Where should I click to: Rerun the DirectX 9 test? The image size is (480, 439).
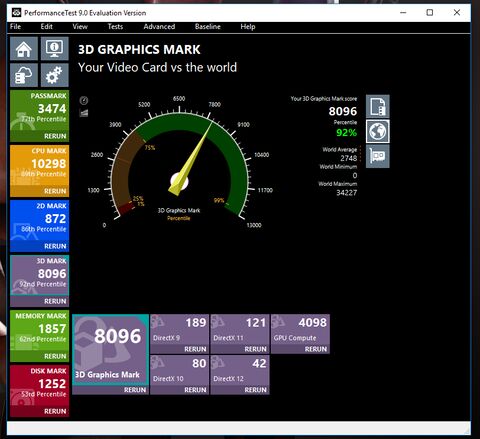[195, 349]
